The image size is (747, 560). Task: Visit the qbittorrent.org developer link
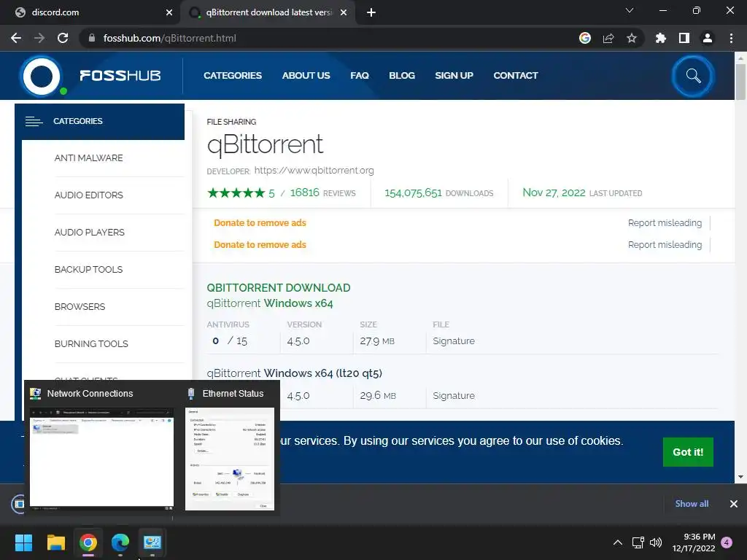[x=314, y=171]
